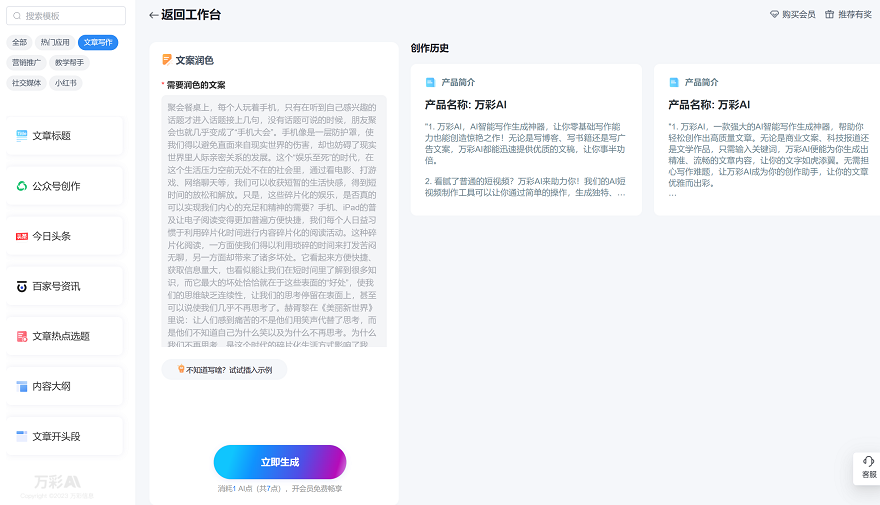Open the 百家号资讯 template card
Screen dimensions: 880x505
pyautogui.click(x=65, y=286)
